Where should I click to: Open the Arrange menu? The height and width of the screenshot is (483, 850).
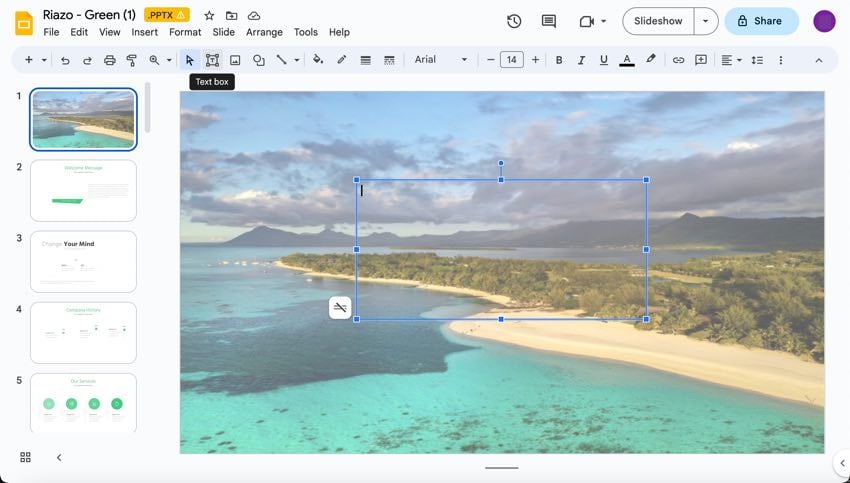coord(264,32)
